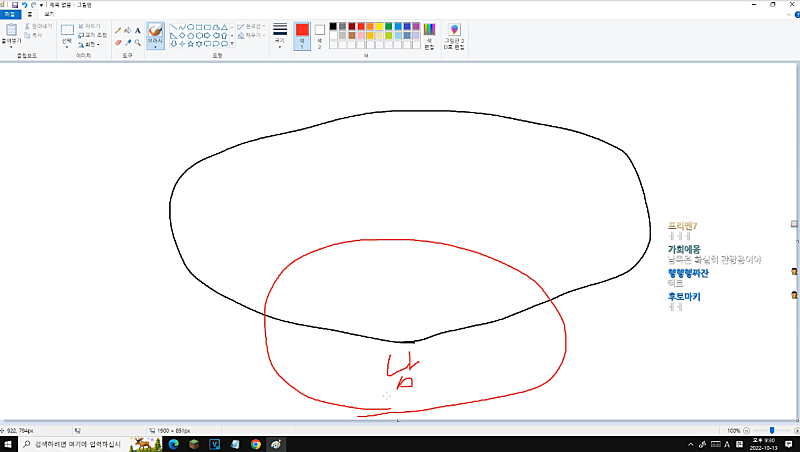800x452 pixels.
Task: Click Paint app icon on taskbar
Action: click(x=276, y=444)
